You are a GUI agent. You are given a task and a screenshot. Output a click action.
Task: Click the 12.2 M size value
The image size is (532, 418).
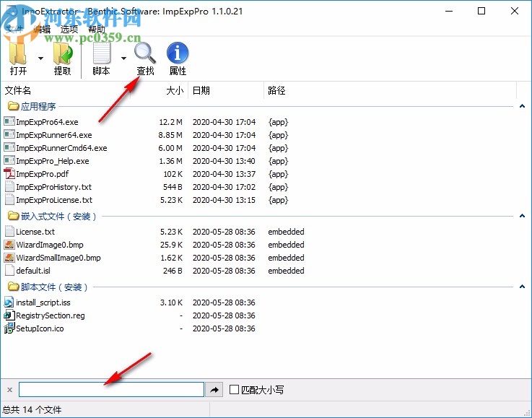pyautogui.click(x=170, y=122)
